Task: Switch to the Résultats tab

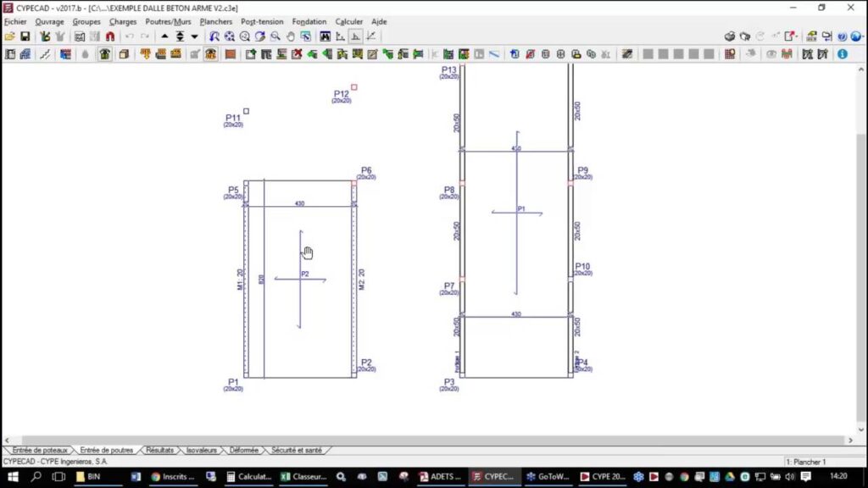Action: pos(159,451)
